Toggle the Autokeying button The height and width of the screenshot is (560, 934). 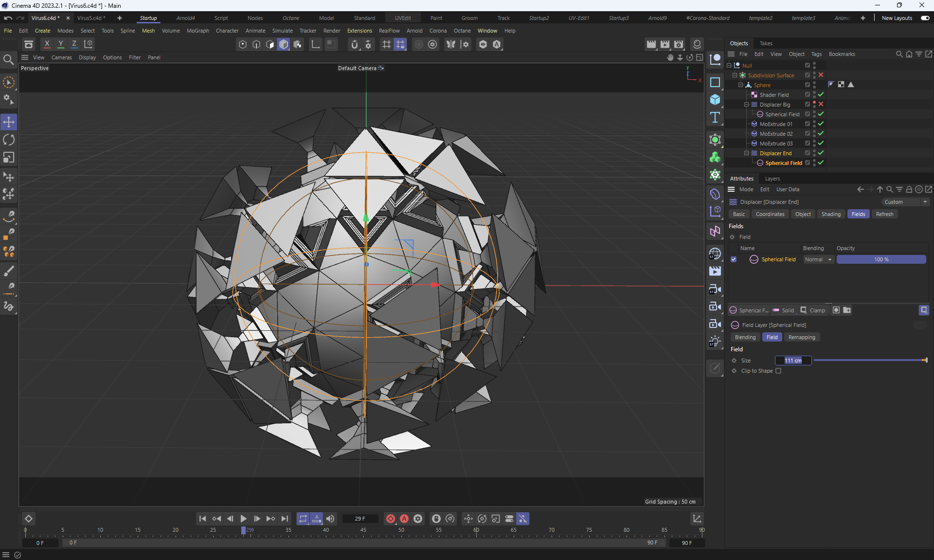point(404,519)
